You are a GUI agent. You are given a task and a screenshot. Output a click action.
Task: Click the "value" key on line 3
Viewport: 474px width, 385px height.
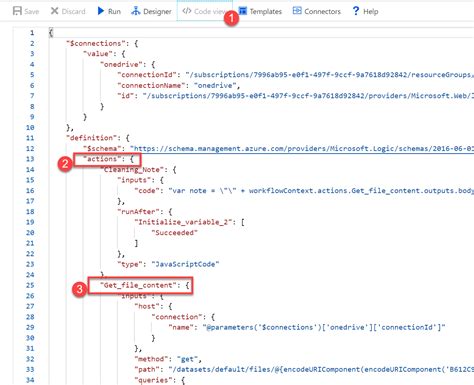pyautogui.click(x=98, y=54)
